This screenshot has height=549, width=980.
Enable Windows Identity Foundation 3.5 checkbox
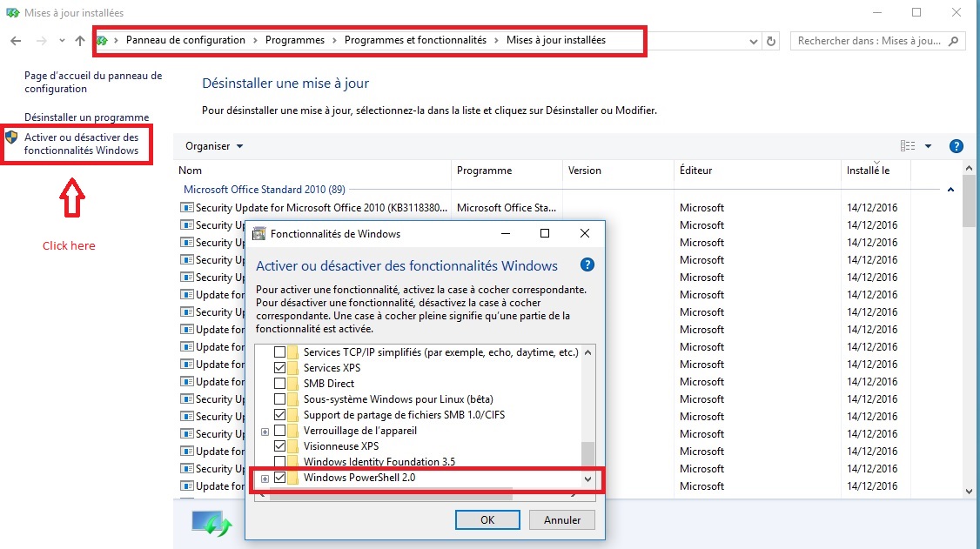click(279, 461)
